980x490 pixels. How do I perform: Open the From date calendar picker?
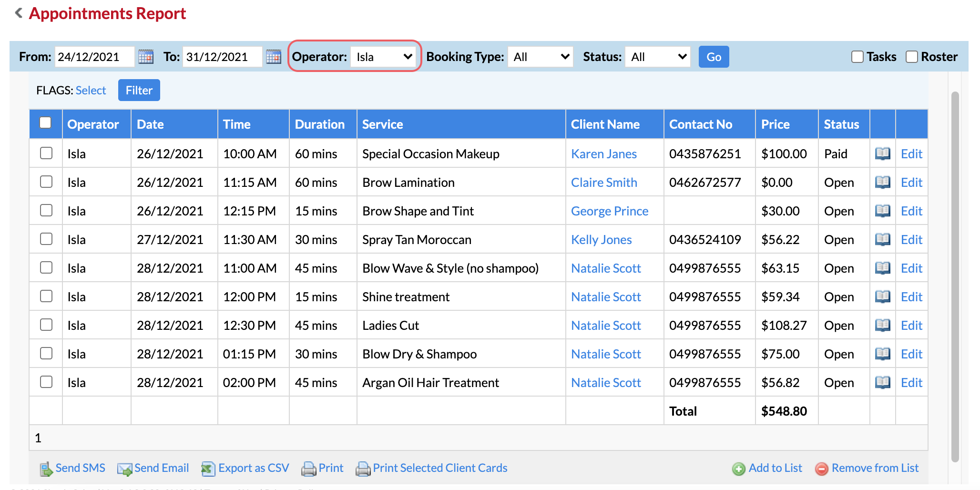pos(146,57)
